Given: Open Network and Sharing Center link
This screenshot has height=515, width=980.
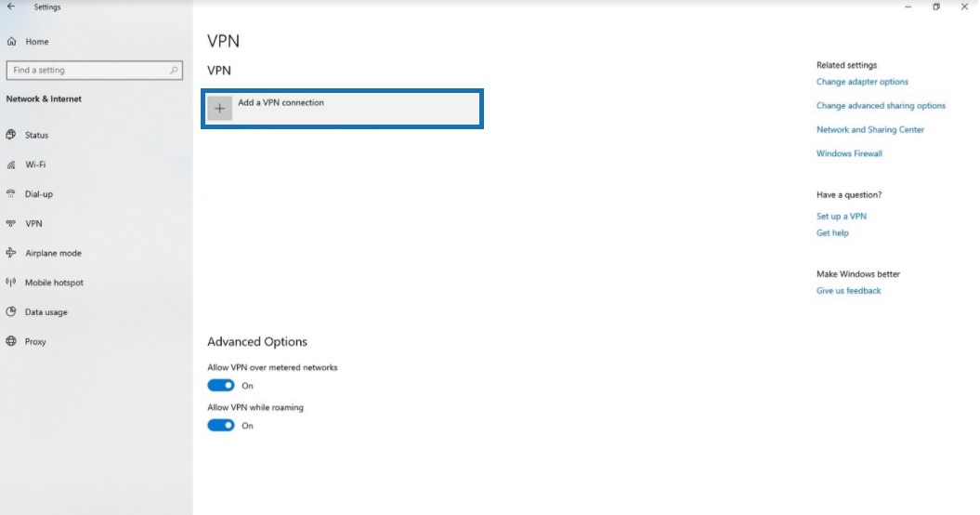Looking at the screenshot, I should [x=870, y=129].
